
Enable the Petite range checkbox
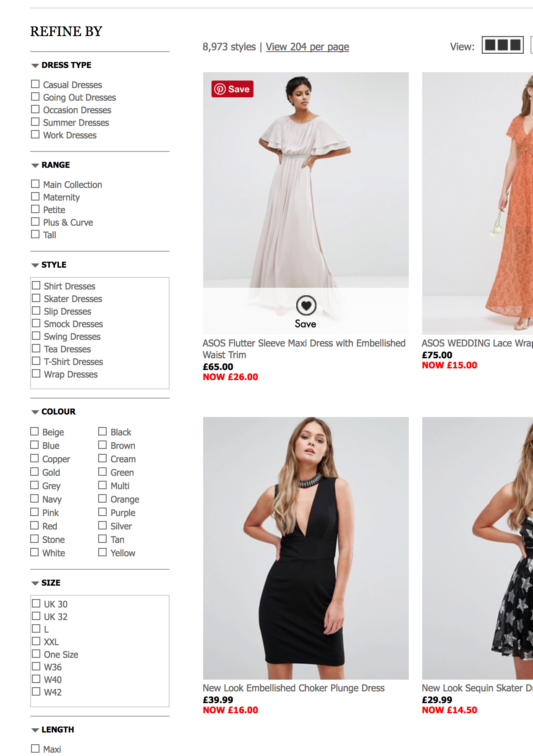coord(35,209)
